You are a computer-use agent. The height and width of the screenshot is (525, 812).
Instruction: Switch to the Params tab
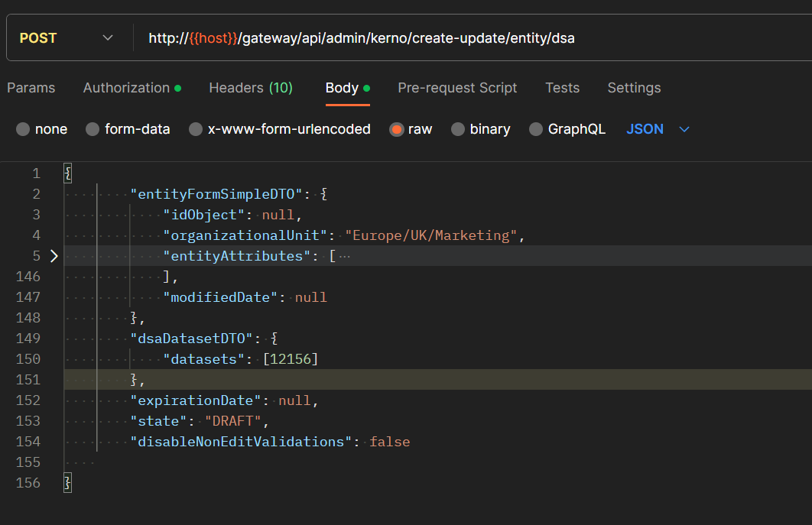coord(31,88)
